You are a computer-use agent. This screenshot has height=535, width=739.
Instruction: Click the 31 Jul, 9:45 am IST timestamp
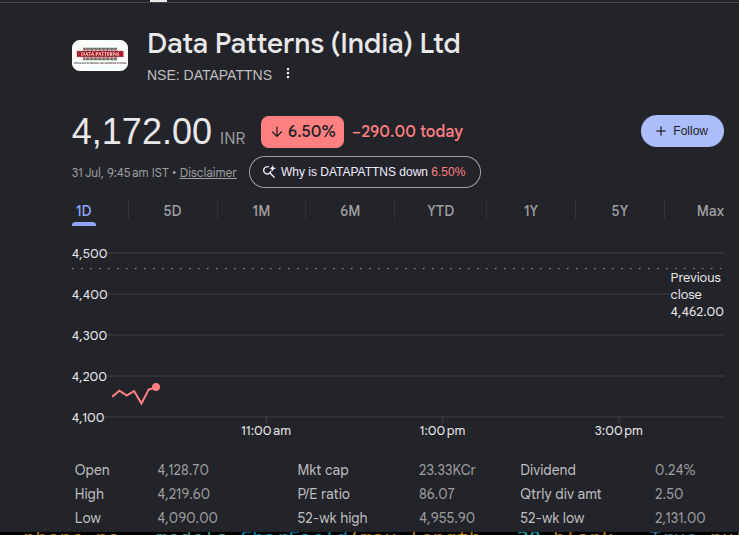(x=120, y=173)
